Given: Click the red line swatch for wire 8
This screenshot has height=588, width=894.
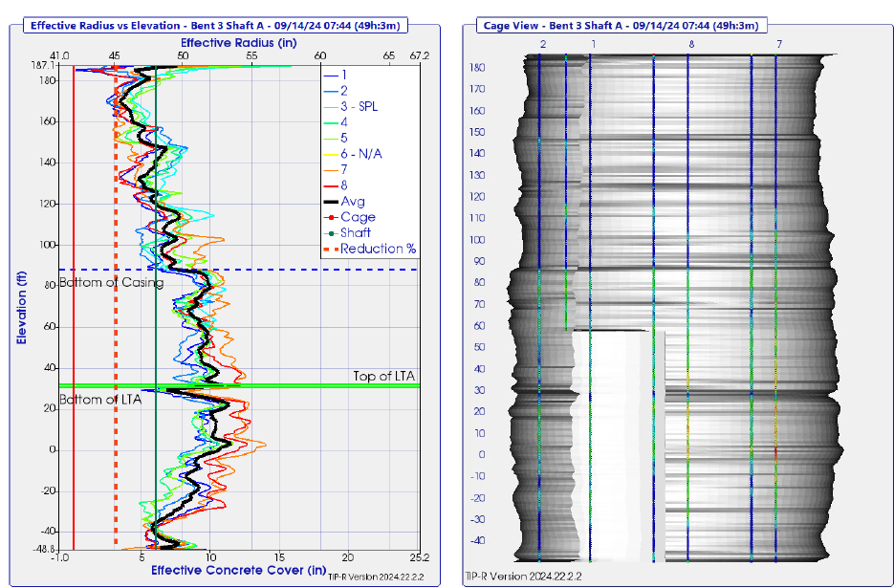Looking at the screenshot, I should point(331,185).
